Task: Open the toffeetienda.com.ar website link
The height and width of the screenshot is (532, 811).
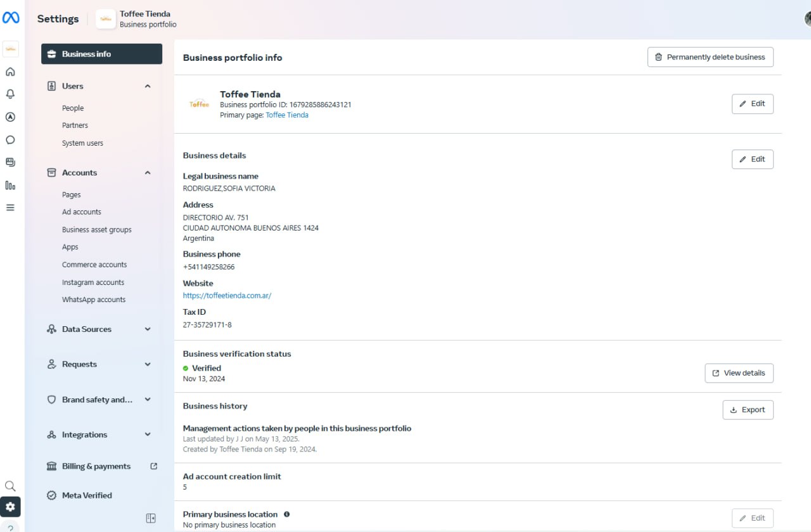Action: [227, 296]
